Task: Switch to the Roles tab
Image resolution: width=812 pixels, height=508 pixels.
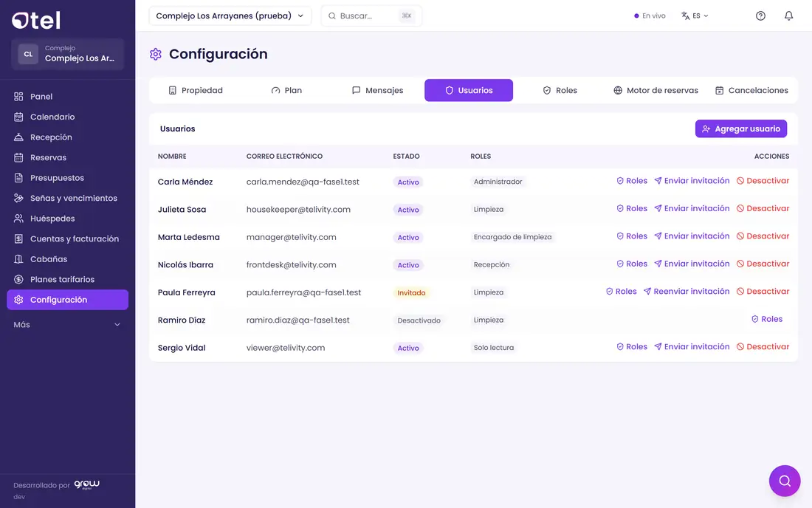Action: pos(560,90)
